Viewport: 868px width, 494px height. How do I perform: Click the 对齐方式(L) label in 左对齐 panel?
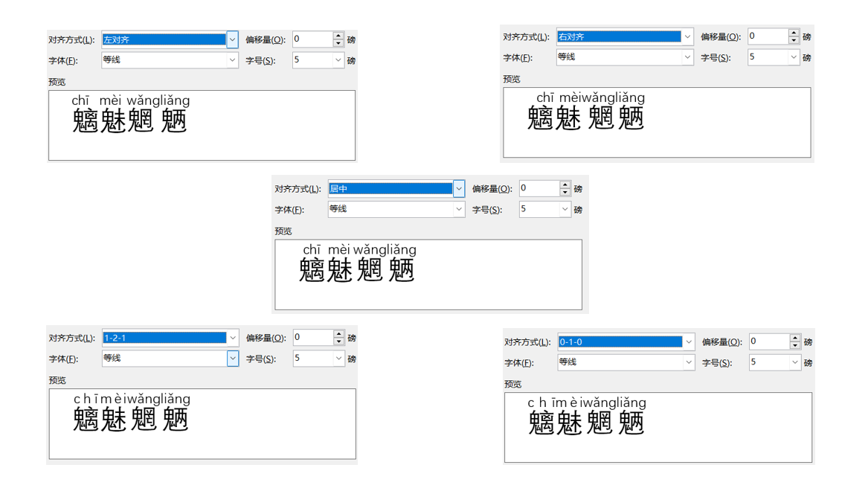click(x=71, y=40)
